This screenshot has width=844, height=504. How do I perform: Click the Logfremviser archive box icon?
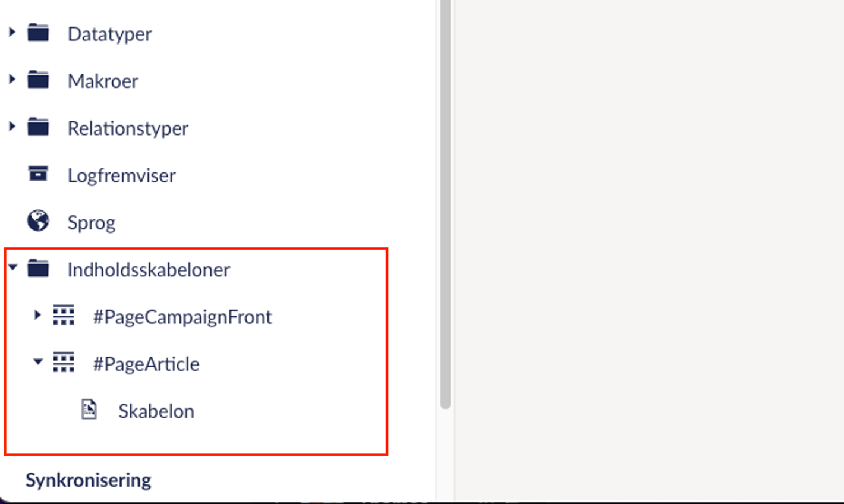pos(38,174)
